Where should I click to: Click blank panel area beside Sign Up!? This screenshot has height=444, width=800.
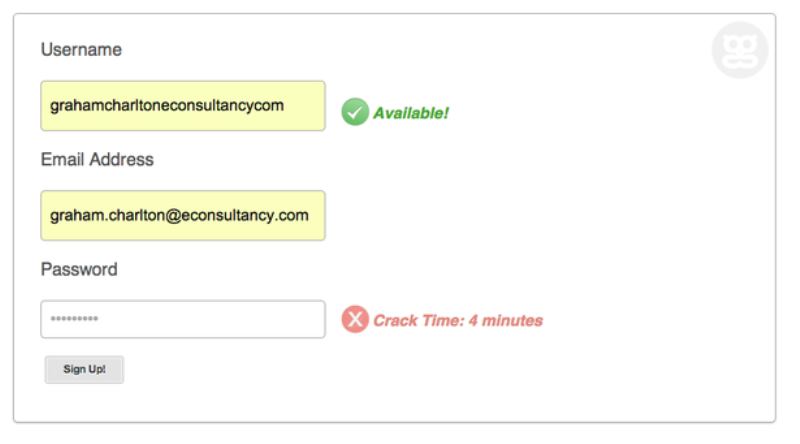[x=306, y=369]
